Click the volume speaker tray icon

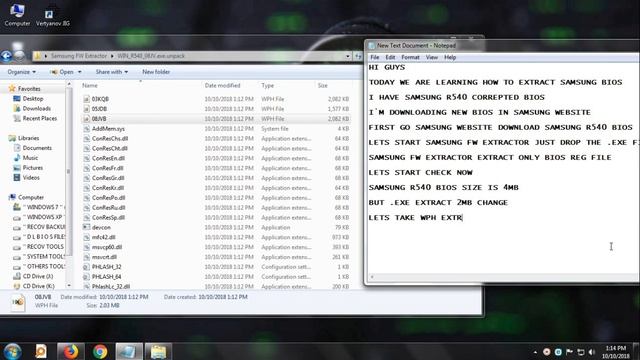[592, 352]
